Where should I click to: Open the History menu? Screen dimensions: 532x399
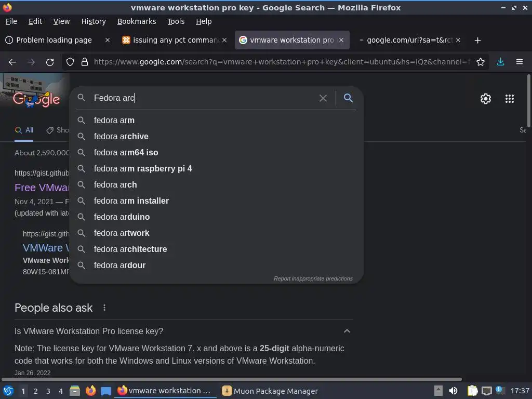pyautogui.click(x=94, y=21)
